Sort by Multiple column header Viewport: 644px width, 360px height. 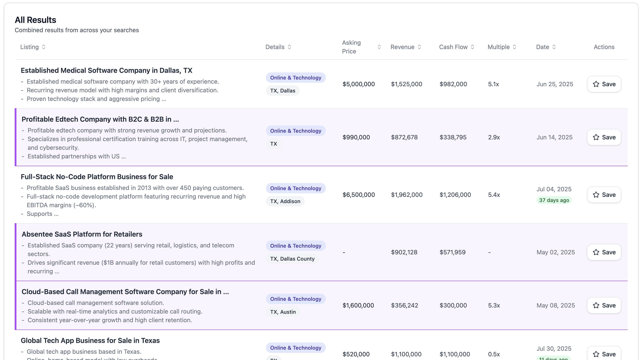(514, 47)
